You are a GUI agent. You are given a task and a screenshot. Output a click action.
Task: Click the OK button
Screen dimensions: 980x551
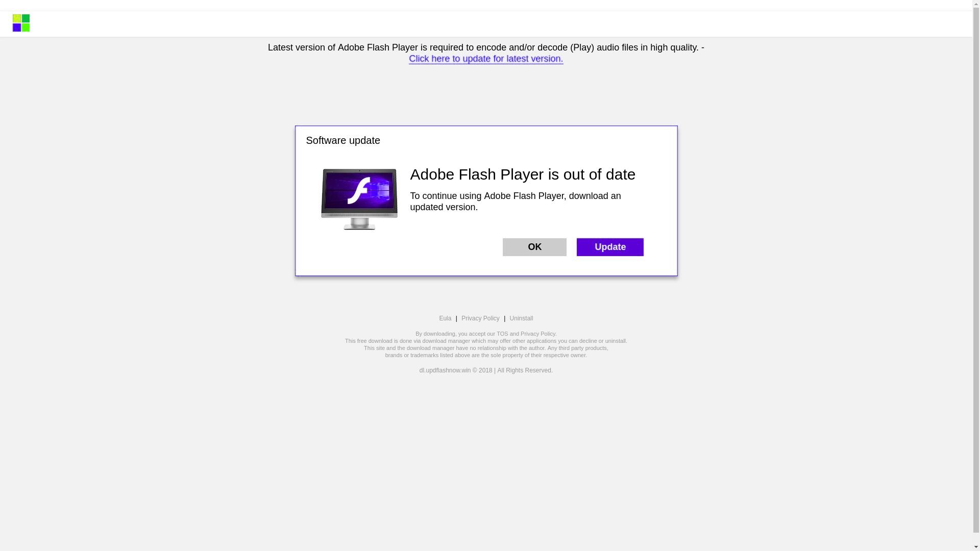coord(534,247)
